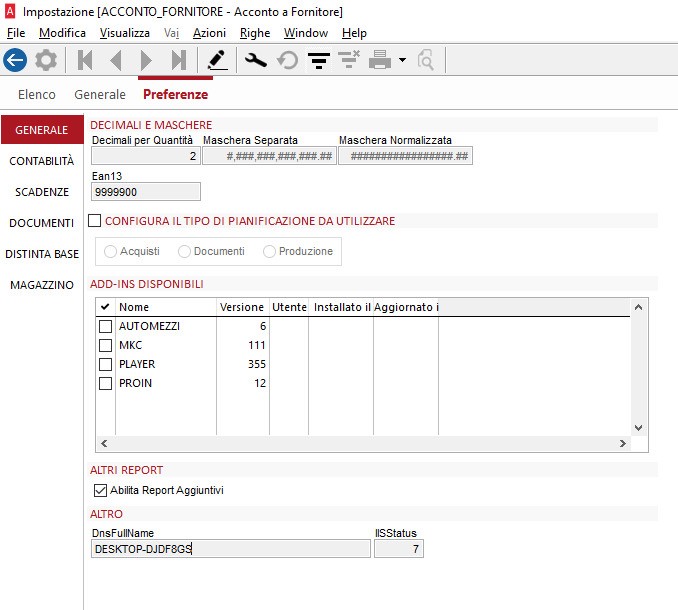Click the IISStatus field
The image size is (678, 610).
coord(399,549)
